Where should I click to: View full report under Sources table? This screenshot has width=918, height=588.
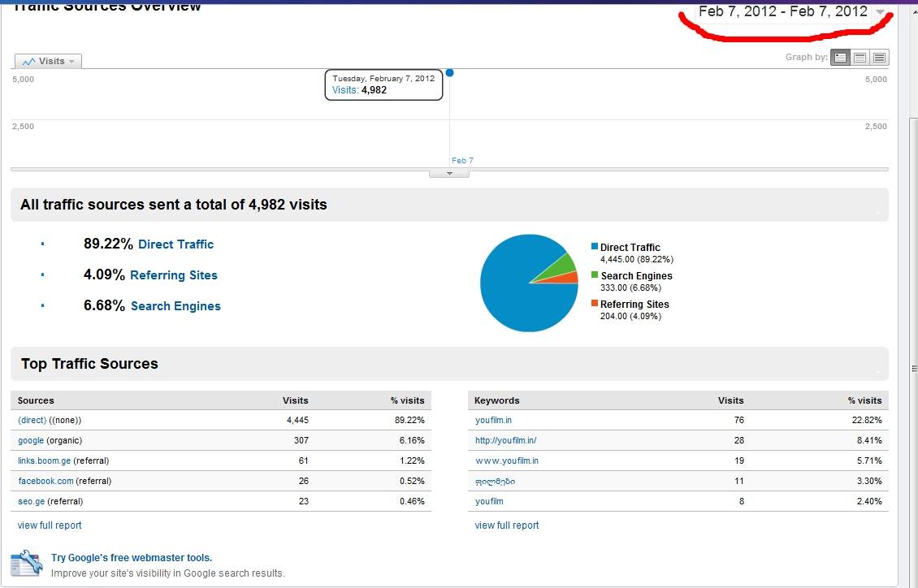50,525
